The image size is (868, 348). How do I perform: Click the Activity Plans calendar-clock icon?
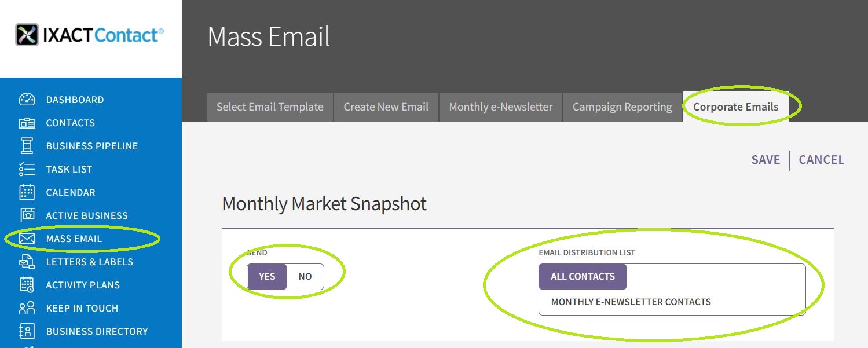[27, 285]
